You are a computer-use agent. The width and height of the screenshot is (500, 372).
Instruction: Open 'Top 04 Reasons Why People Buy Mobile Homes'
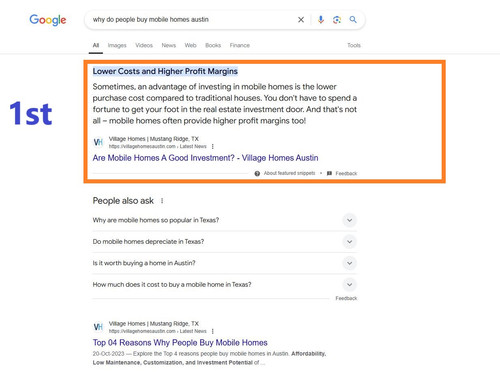(180, 343)
